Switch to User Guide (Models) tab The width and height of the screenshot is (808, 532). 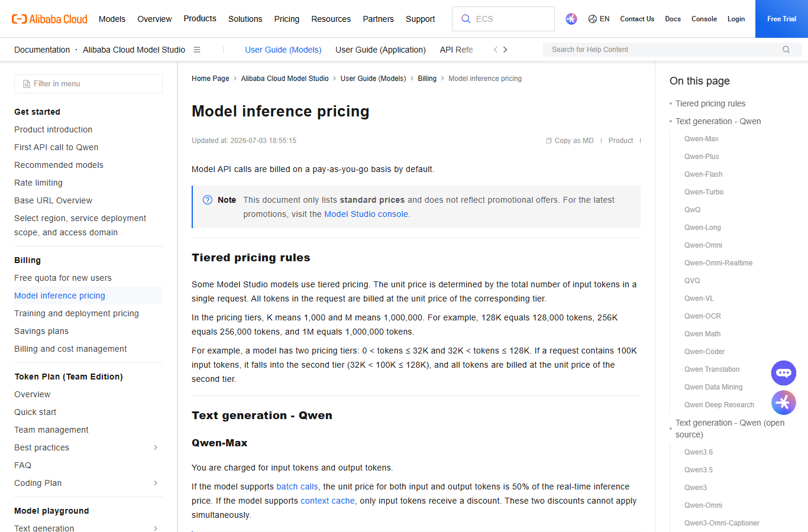pos(283,50)
